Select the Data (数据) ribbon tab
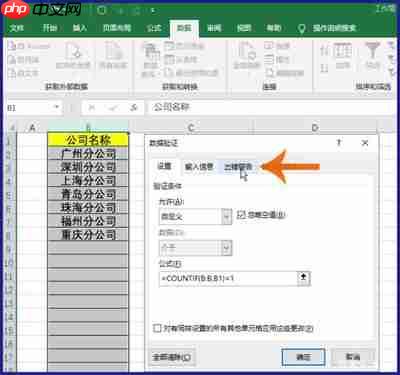This screenshot has width=400, height=375. tap(184, 28)
